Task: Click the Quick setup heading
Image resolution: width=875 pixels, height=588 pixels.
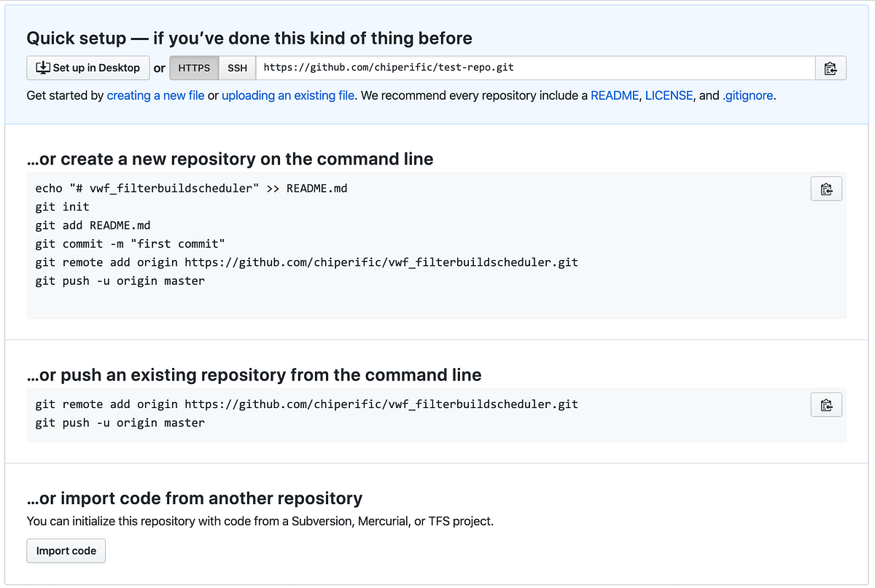Action: point(249,38)
